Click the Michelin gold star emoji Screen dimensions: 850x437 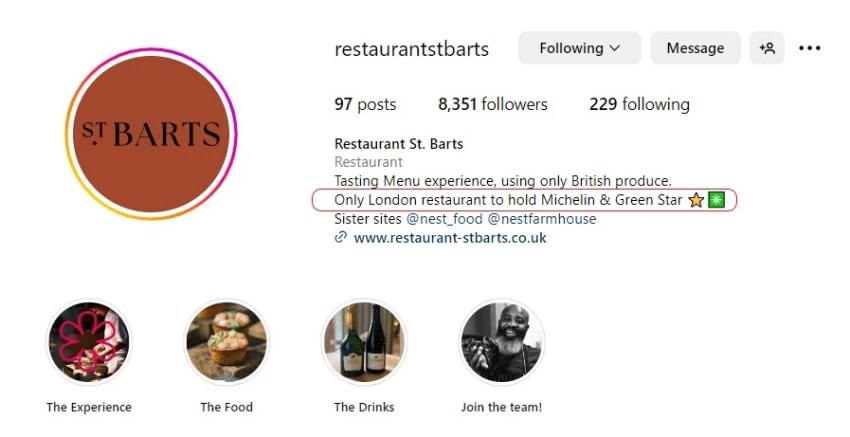pos(696,200)
